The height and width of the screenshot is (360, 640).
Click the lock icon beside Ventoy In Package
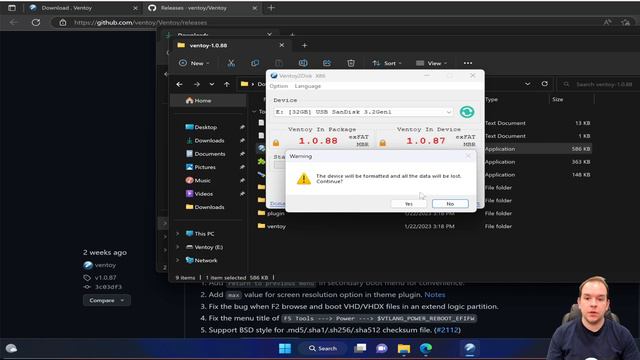point(276,142)
